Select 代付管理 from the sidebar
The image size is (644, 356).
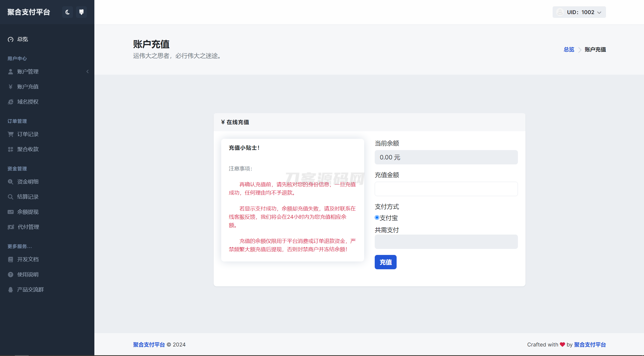pos(28,227)
